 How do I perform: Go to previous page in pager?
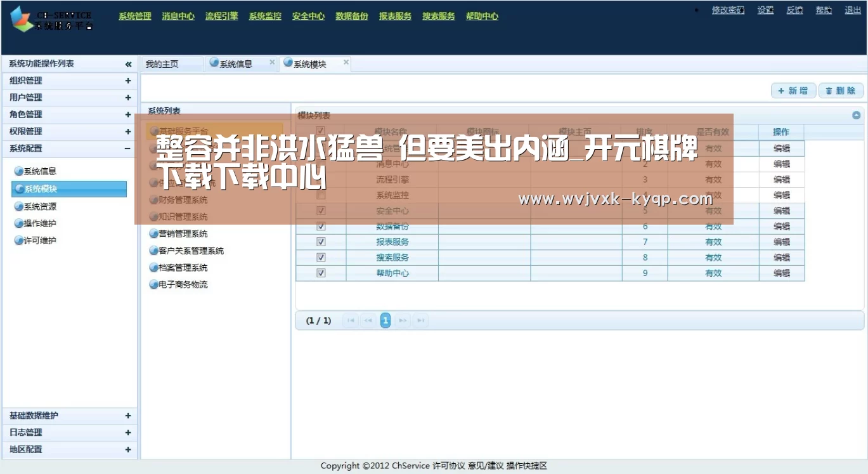pos(368,321)
